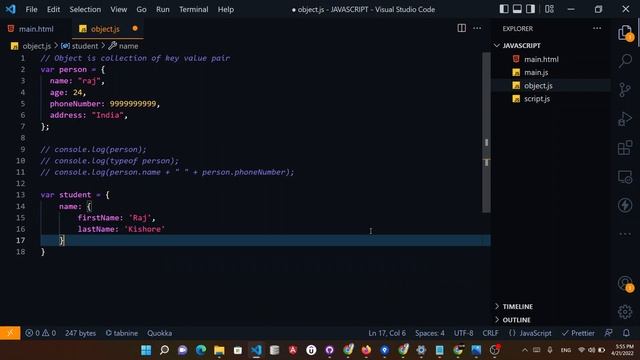The image size is (640, 360).
Task: Go to line via Ln 17, Col 6
Action: click(387, 333)
